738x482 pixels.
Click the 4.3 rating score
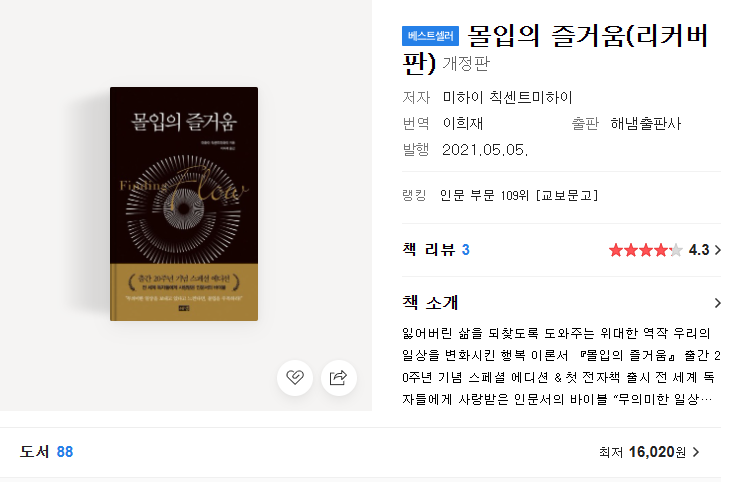point(699,250)
